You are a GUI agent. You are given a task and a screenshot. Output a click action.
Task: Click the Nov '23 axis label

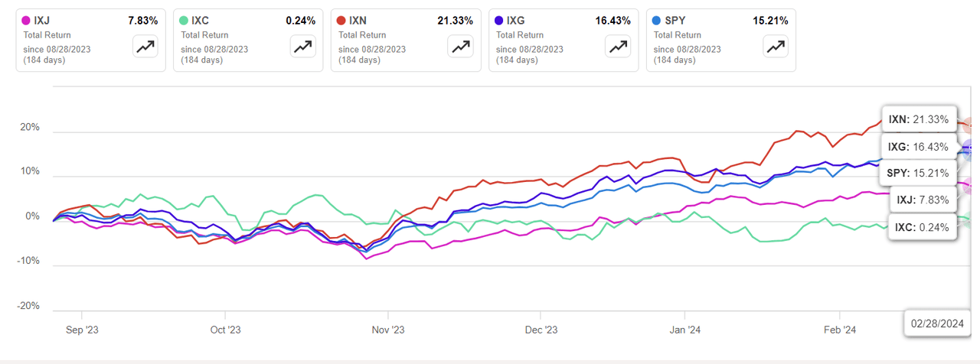point(388,330)
